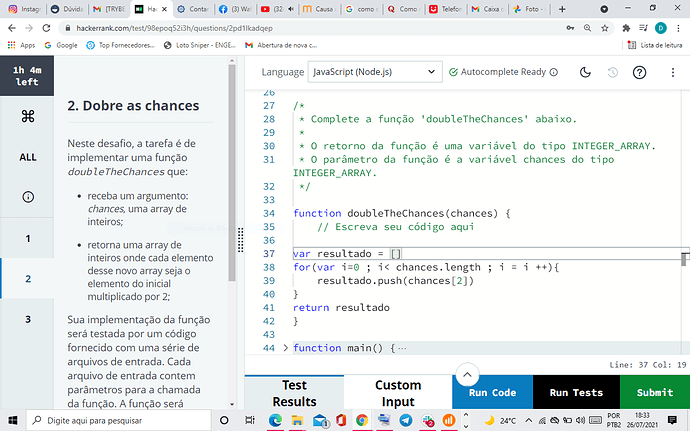Click the Windows taskbar search box
The width and height of the screenshot is (690, 431).
point(118,420)
